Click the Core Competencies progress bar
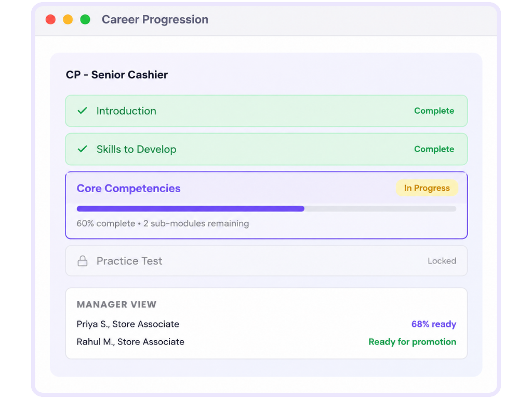The width and height of the screenshot is (532, 399). coord(267,209)
